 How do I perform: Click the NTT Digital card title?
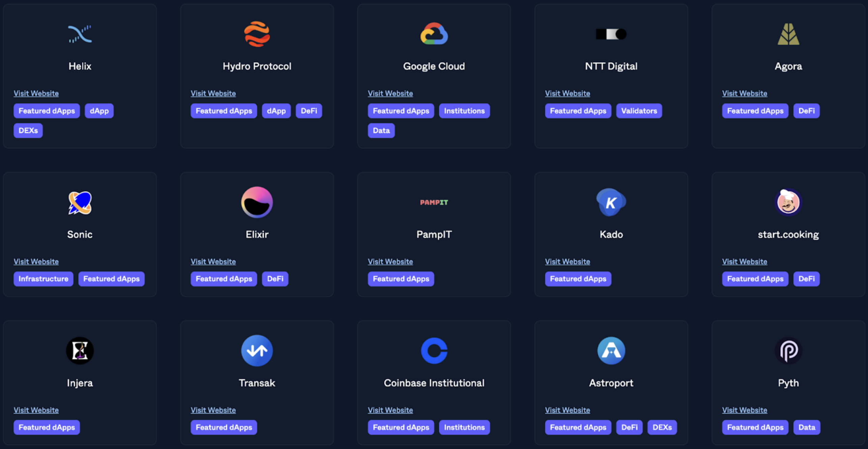point(611,66)
